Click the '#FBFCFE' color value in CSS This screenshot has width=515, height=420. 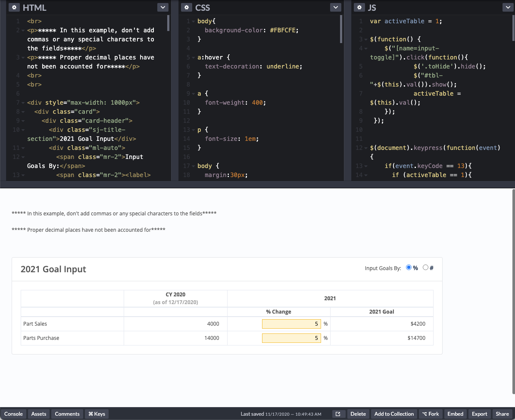tap(282, 30)
